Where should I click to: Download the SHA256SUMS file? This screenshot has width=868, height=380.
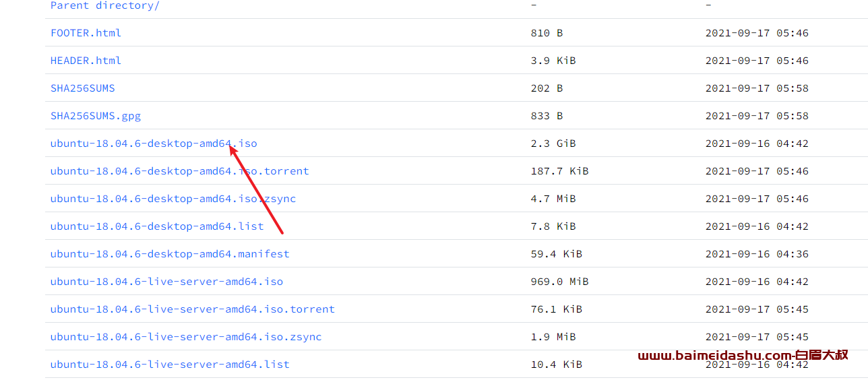tap(83, 88)
